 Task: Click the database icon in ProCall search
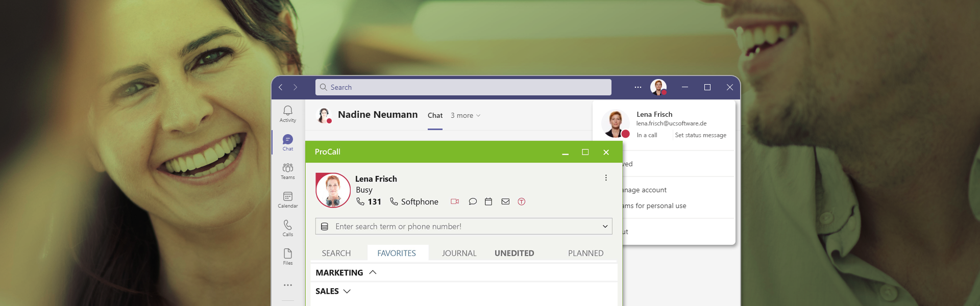click(x=325, y=226)
